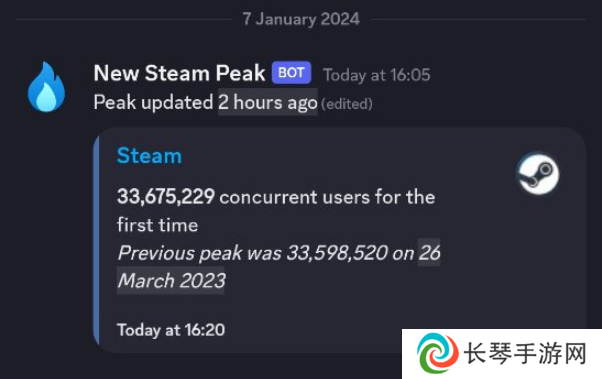Click the bold 33,675,229 user count
Viewport: 602px width, 379px height.
(166, 197)
